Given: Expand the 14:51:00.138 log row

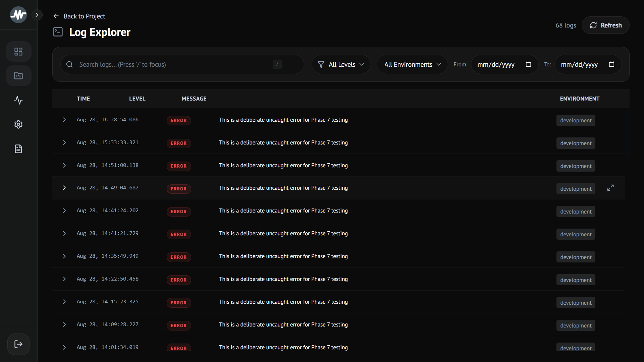Looking at the screenshot, I should [64, 165].
